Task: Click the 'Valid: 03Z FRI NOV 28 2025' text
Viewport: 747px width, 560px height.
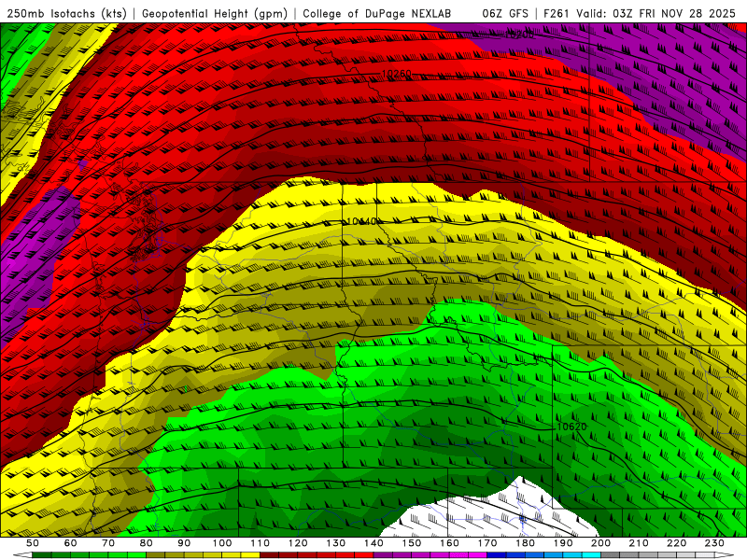Action: [x=655, y=13]
